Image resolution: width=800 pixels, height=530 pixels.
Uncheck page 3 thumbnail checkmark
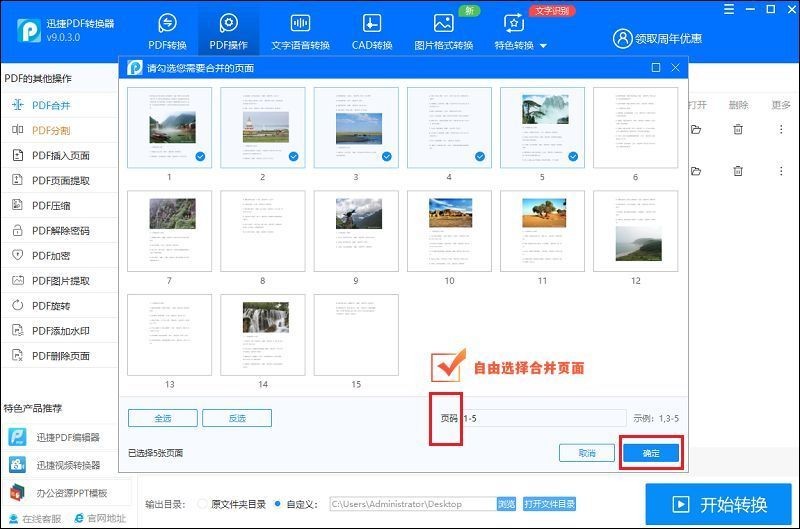pos(387,157)
